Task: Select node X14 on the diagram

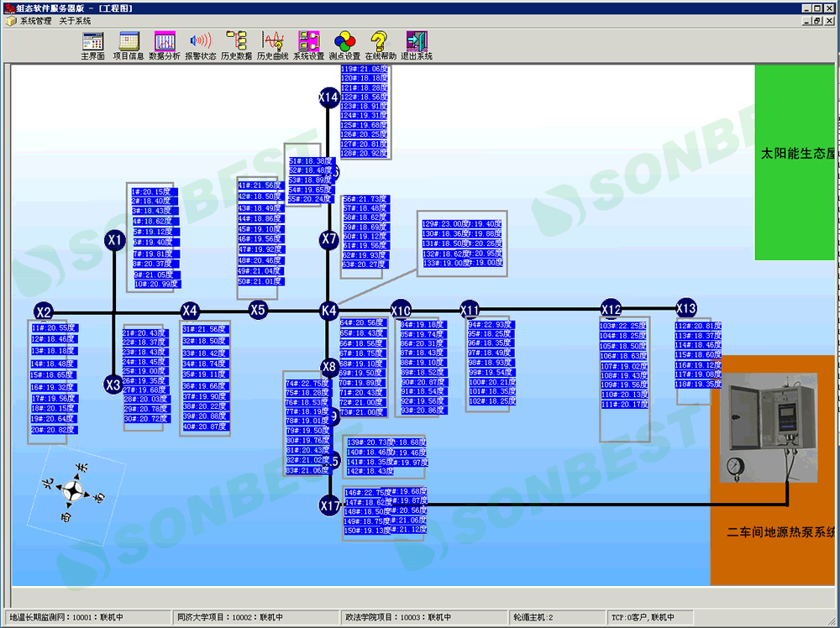Action: pyautogui.click(x=328, y=98)
